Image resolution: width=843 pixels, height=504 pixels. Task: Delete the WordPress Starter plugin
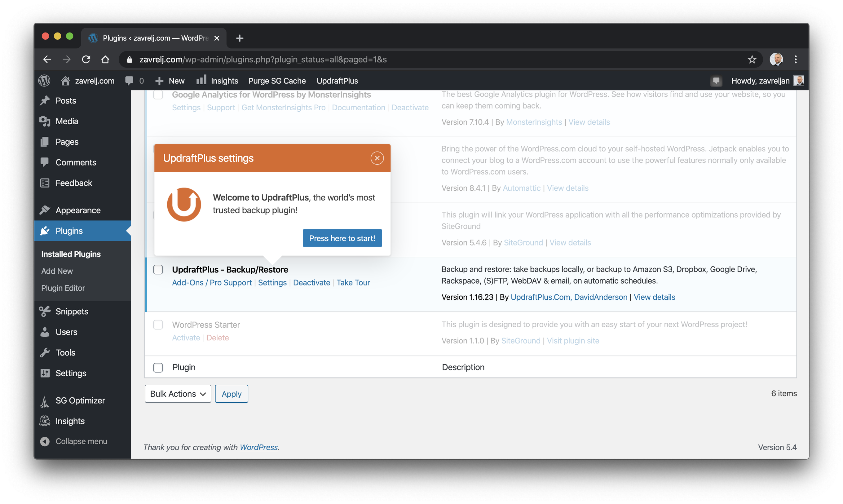pyautogui.click(x=218, y=338)
